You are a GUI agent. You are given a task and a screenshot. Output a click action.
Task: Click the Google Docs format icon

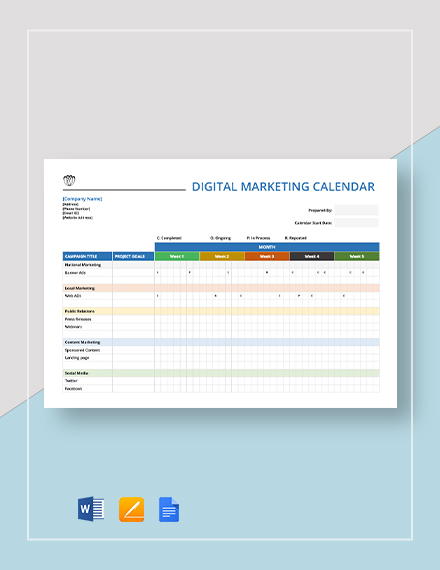pyautogui.click(x=169, y=509)
